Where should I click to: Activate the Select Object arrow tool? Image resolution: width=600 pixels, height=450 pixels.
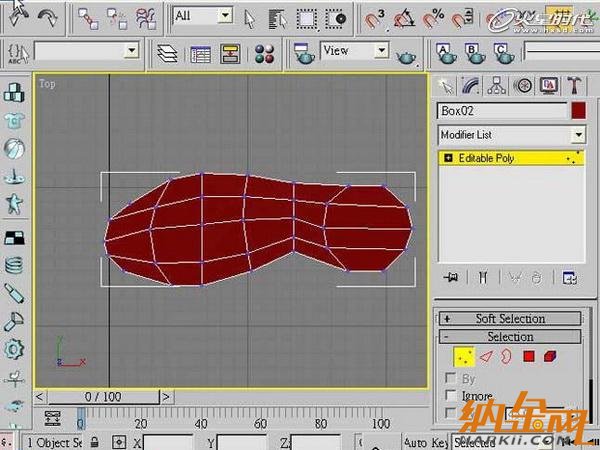pos(249,19)
